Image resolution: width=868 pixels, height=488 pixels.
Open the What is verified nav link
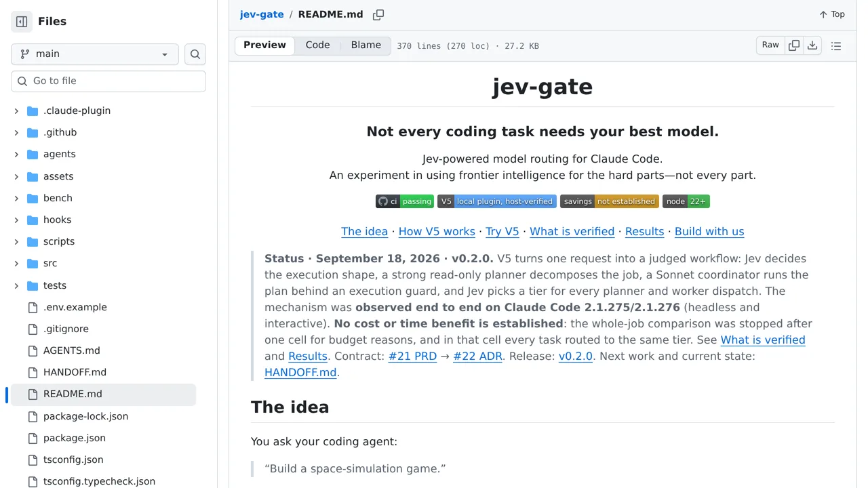click(x=572, y=232)
